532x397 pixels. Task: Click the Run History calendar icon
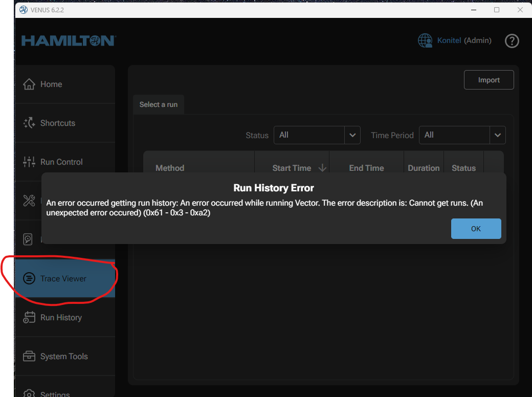(x=29, y=317)
